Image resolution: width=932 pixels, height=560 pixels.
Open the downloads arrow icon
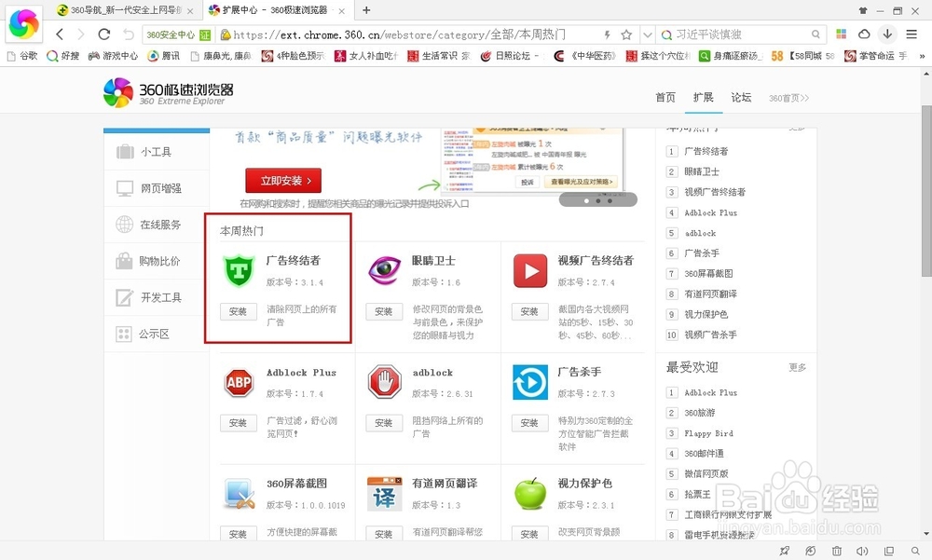pos(887,34)
